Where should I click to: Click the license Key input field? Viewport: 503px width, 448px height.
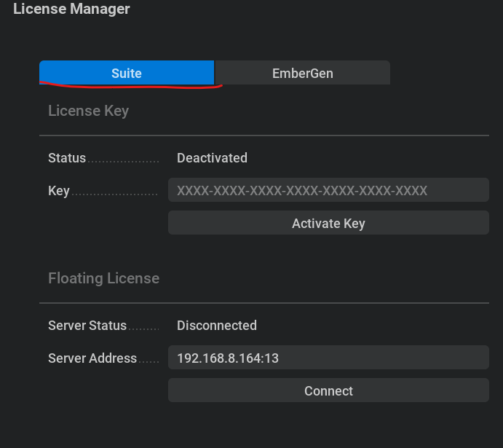pos(328,190)
